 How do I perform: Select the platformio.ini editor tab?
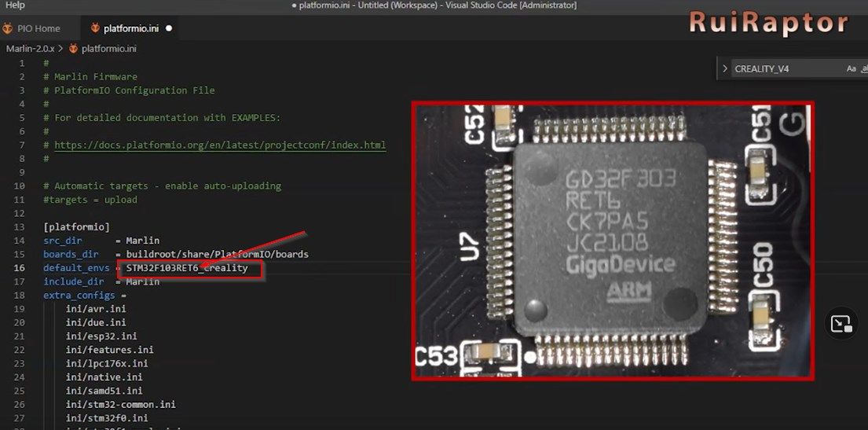click(x=130, y=28)
